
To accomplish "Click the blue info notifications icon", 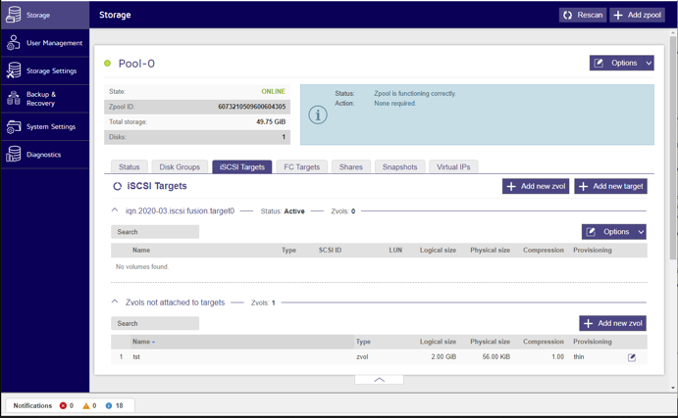I will coord(108,405).
